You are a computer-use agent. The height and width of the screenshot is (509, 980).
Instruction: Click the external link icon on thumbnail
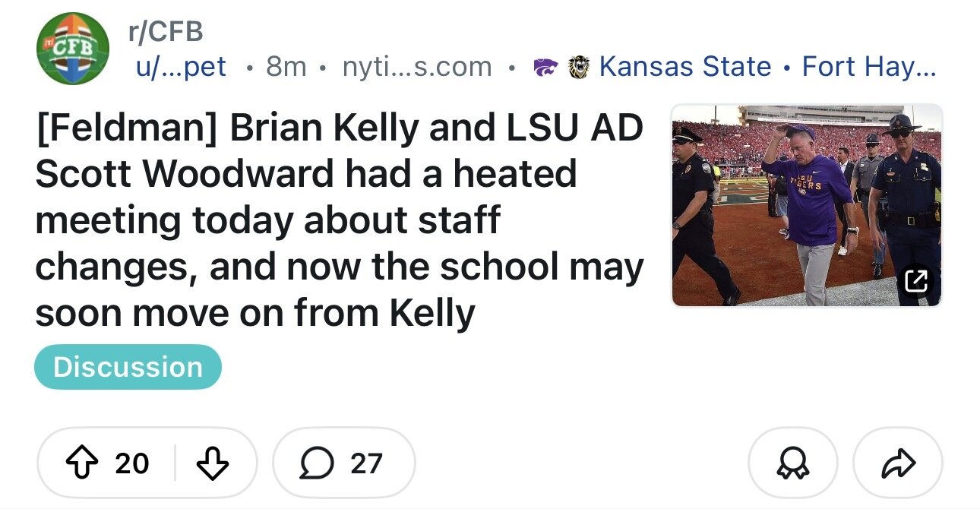click(x=916, y=281)
